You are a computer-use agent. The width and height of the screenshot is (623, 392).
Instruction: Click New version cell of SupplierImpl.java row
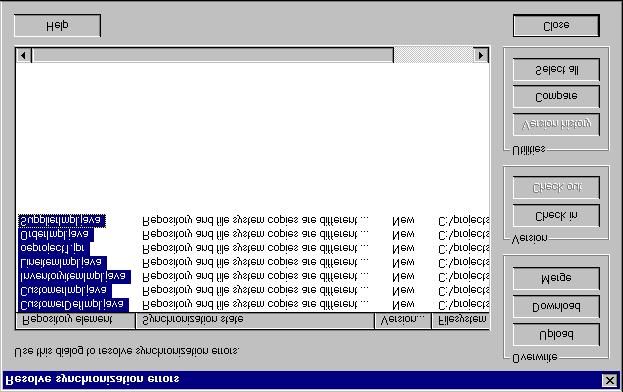coord(403,220)
